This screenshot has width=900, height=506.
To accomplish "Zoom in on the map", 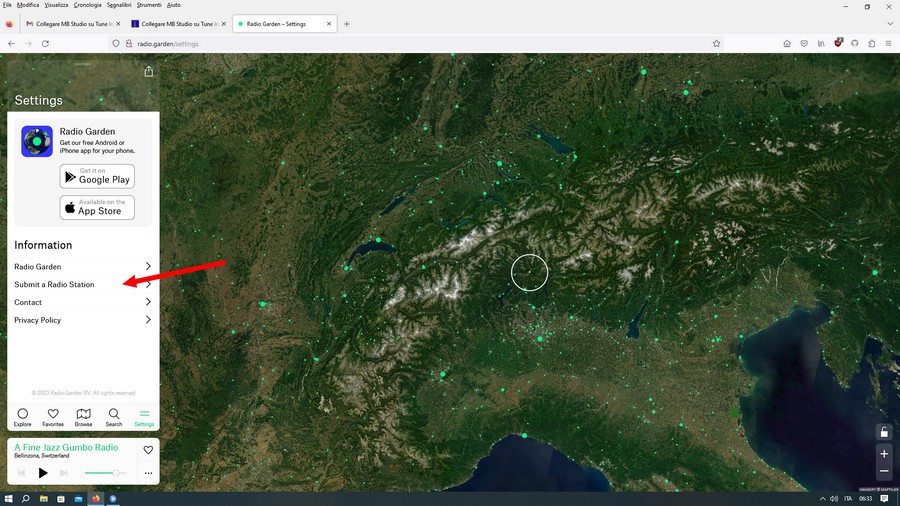I will pyautogui.click(x=884, y=454).
